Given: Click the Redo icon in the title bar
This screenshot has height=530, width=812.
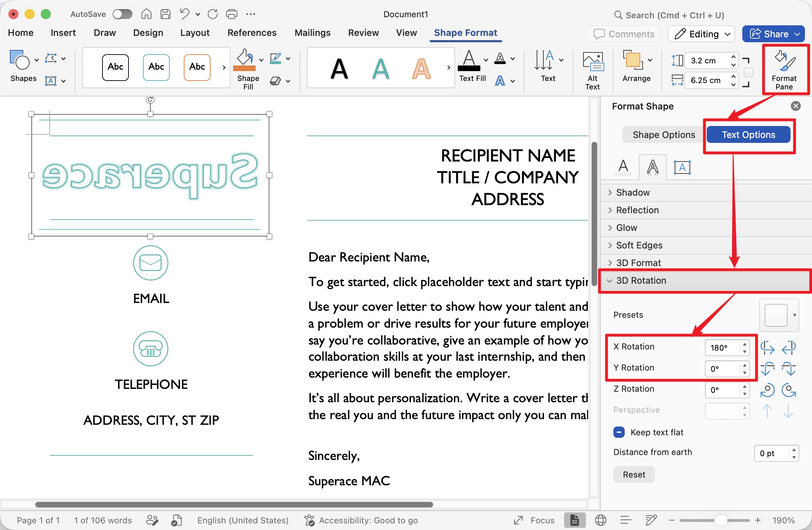Looking at the screenshot, I should [x=212, y=14].
